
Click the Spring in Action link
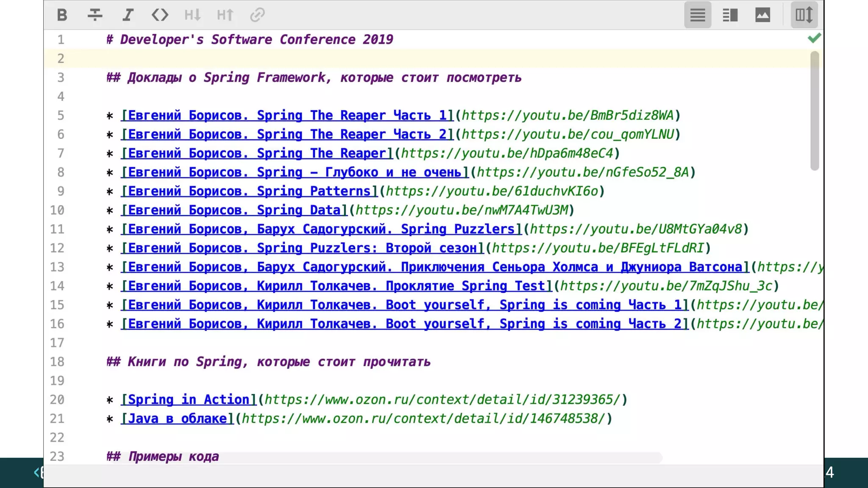(x=189, y=400)
